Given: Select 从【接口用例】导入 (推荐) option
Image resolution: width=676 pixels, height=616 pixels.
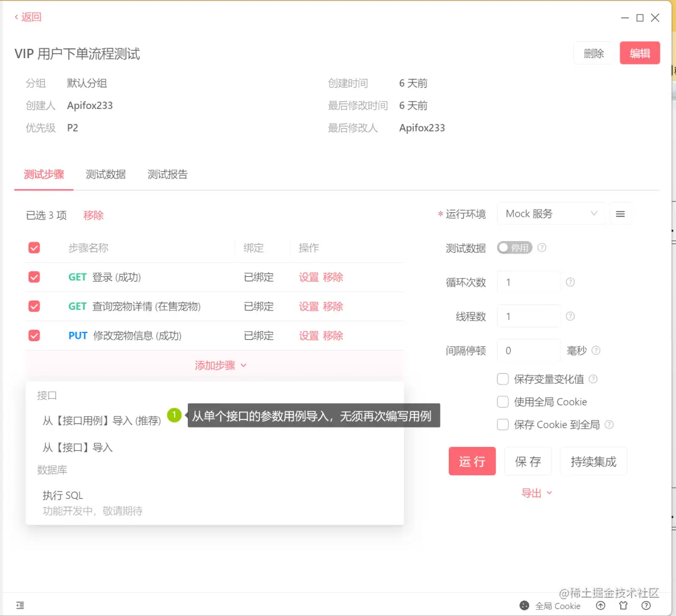Looking at the screenshot, I should pos(102,421).
